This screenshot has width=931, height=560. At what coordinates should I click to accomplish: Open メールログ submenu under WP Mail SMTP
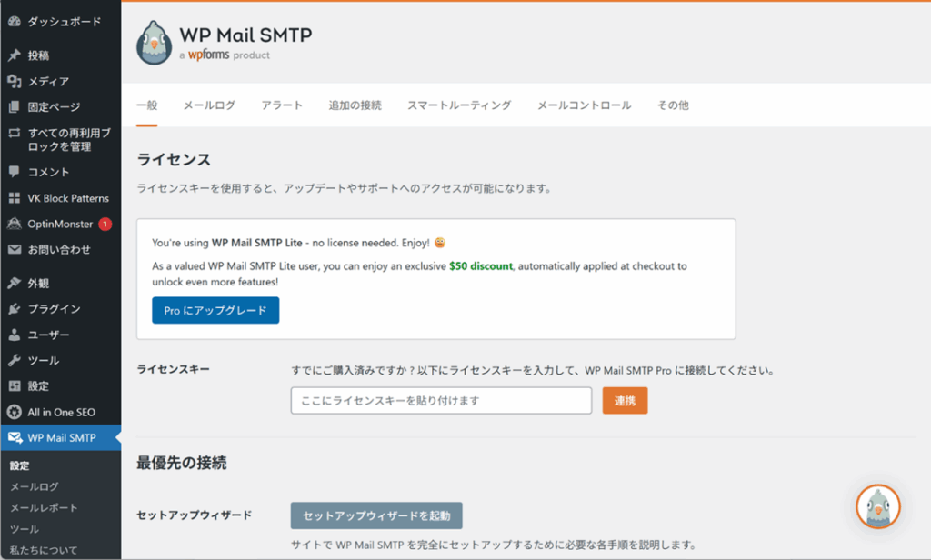coord(34,487)
